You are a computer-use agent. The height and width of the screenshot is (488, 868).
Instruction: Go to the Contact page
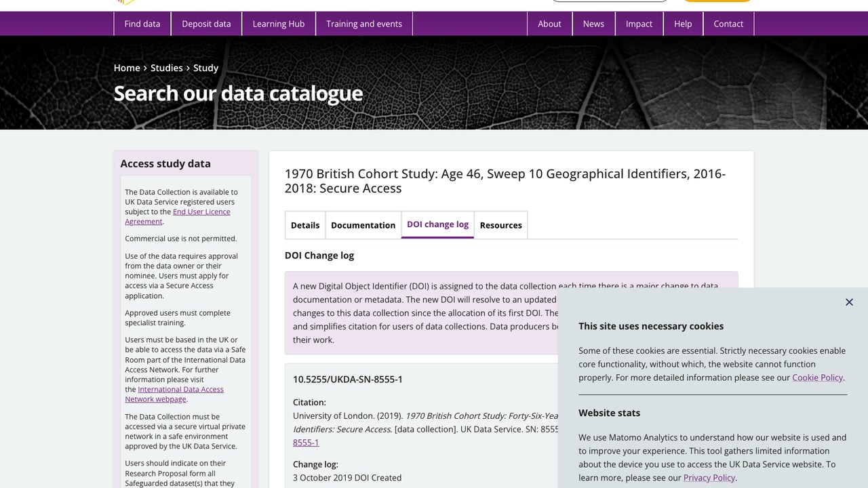click(728, 24)
